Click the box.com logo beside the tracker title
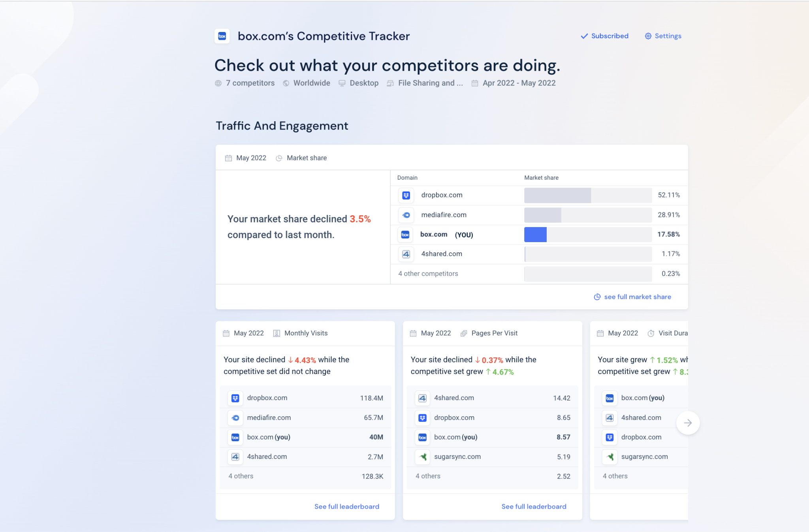The width and height of the screenshot is (809, 532). 222,36
